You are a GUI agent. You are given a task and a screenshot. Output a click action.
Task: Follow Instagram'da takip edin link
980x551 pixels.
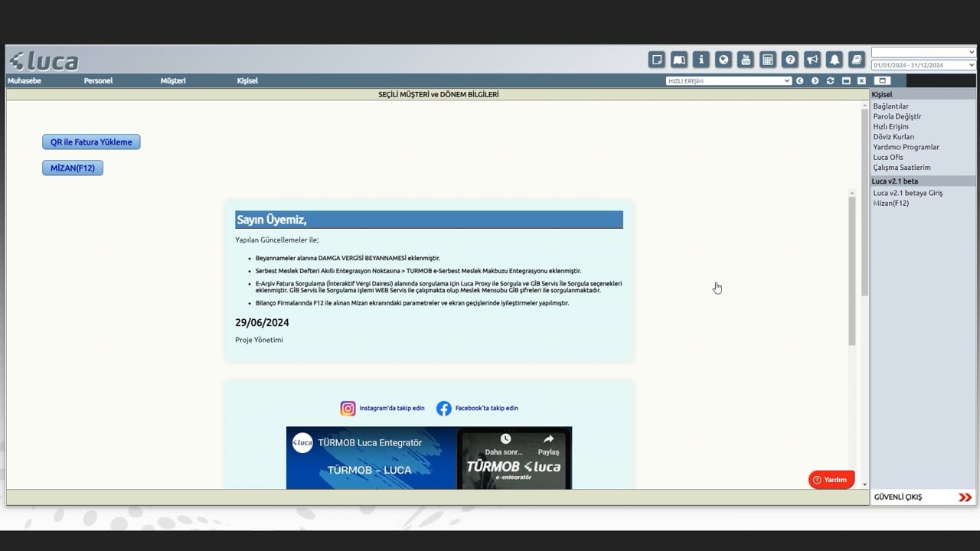(x=392, y=409)
